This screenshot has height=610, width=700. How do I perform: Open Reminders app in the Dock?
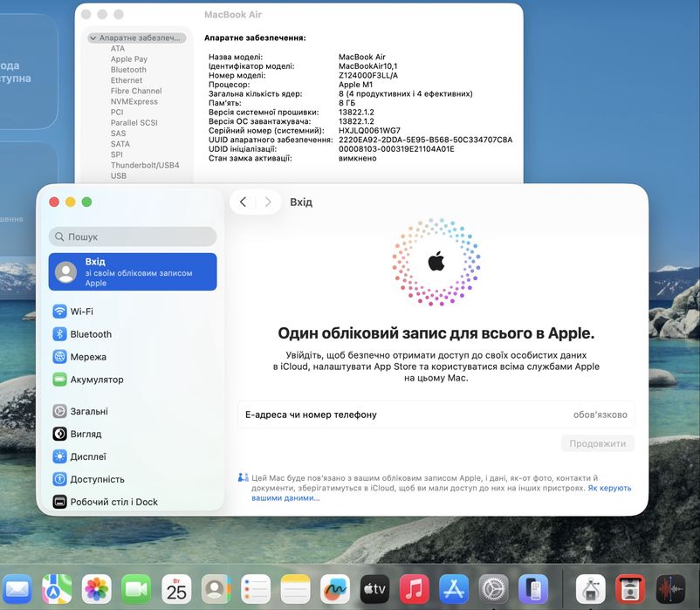tap(256, 589)
